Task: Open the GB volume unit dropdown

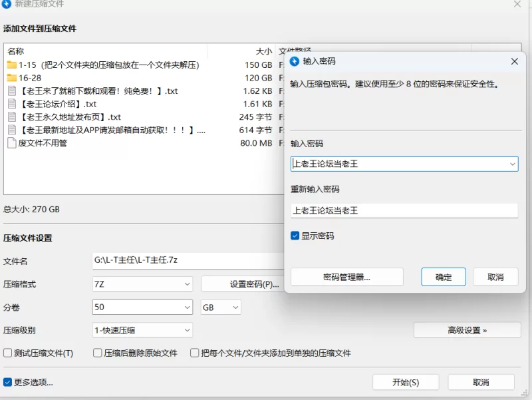Action: click(221, 307)
